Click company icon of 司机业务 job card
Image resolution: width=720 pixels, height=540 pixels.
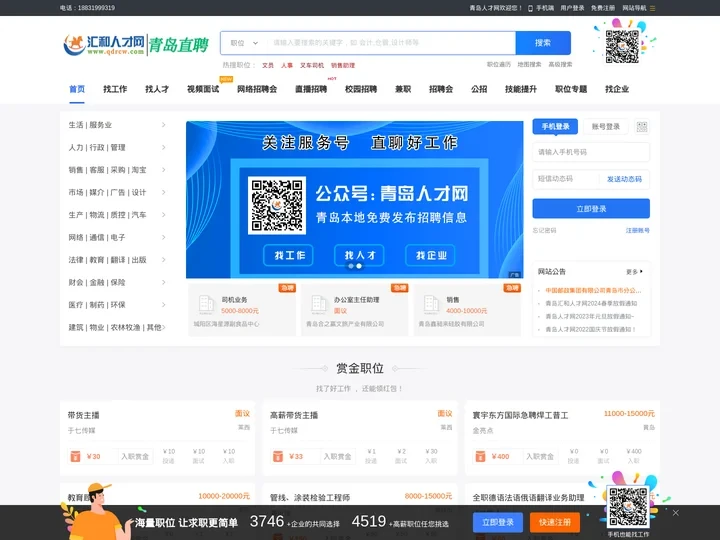tap(206, 304)
